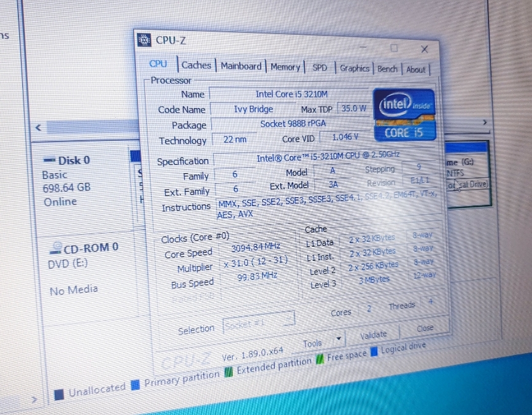532x415 pixels.
Task: Click the Disk 0 drive icon
Action: (48, 160)
